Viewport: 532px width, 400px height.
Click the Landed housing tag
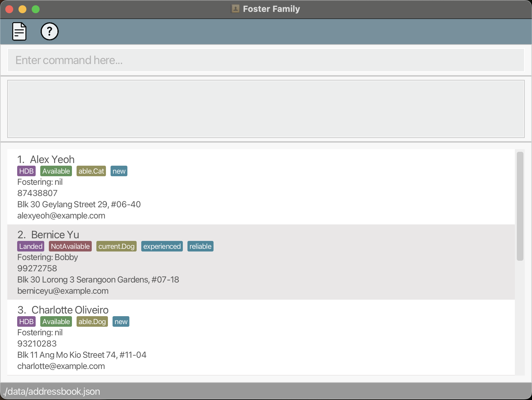pos(31,246)
